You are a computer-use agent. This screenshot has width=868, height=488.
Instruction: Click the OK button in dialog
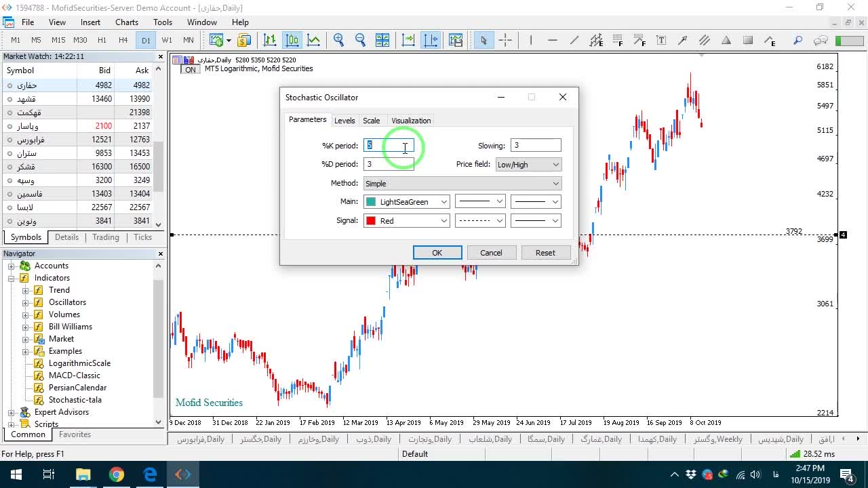coord(437,253)
